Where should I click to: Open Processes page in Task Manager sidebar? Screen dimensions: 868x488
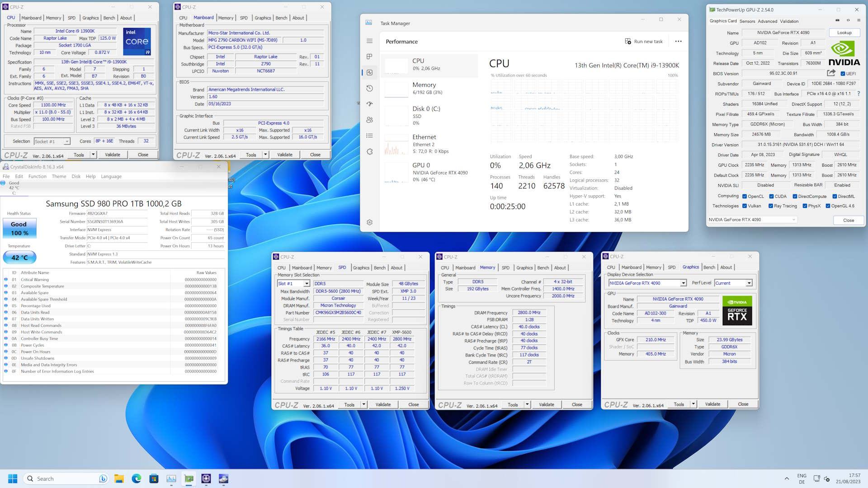[369, 56]
